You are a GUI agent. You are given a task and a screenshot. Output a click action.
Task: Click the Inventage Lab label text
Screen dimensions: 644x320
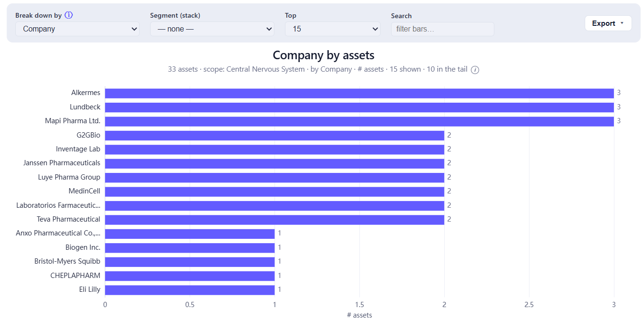[78, 149]
